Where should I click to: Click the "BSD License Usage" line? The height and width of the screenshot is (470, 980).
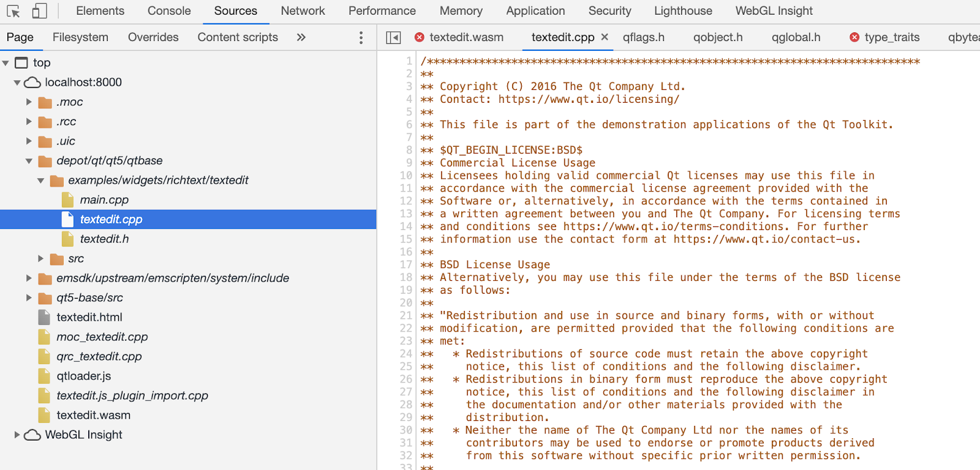pos(495,264)
